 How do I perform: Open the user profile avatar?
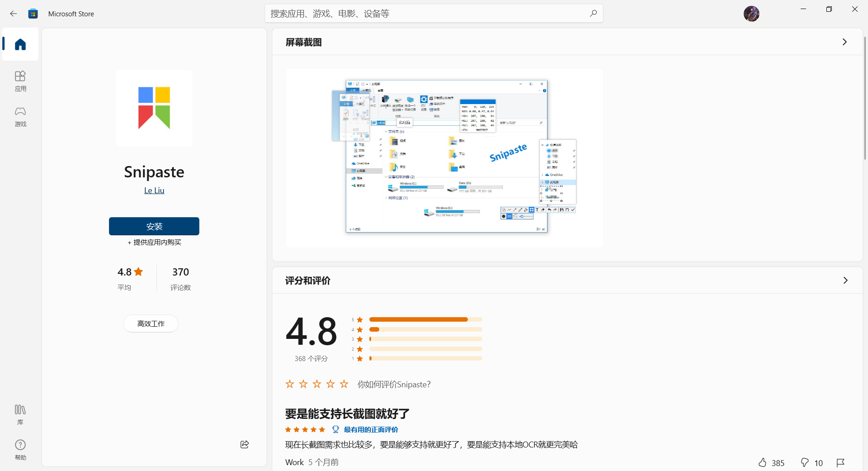[x=751, y=14]
